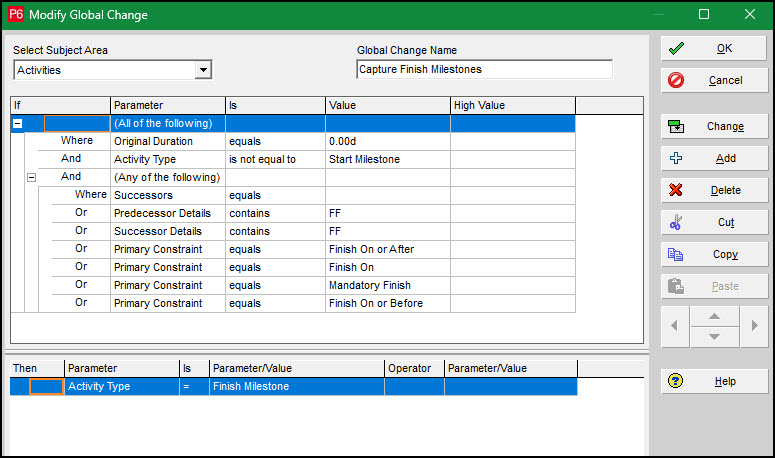Click the Global Change Name input field
775x458 pixels.
point(484,69)
